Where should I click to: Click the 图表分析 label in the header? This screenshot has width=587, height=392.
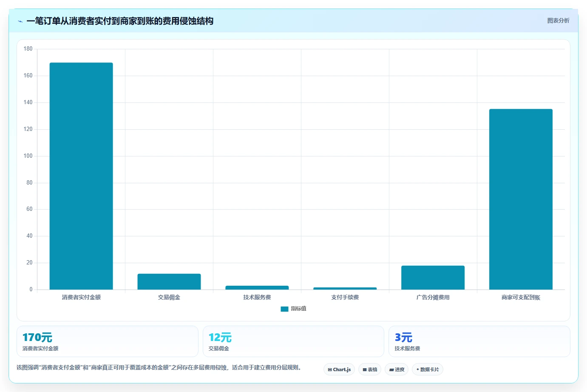pos(558,20)
